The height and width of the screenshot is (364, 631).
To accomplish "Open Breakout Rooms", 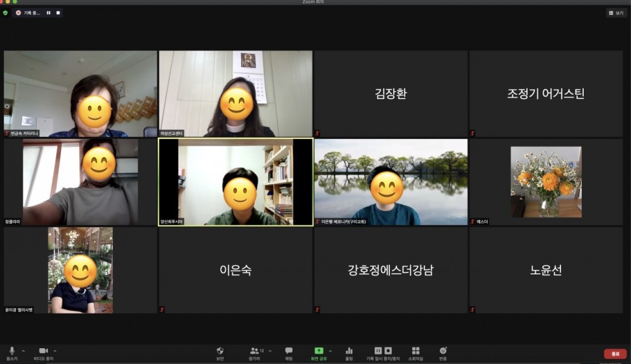I will pos(415,351).
